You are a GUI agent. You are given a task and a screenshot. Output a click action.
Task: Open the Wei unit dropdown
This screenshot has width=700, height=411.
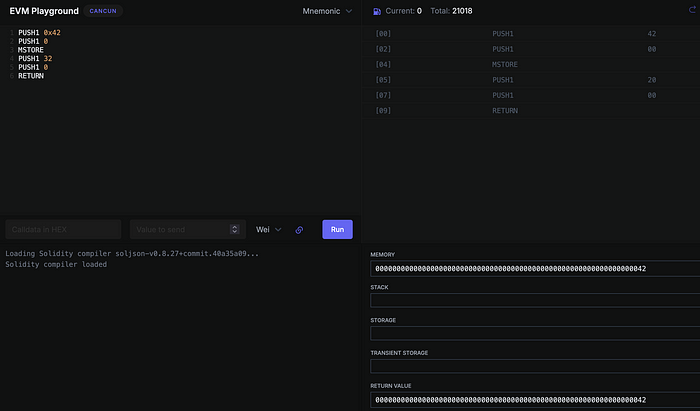(268, 229)
